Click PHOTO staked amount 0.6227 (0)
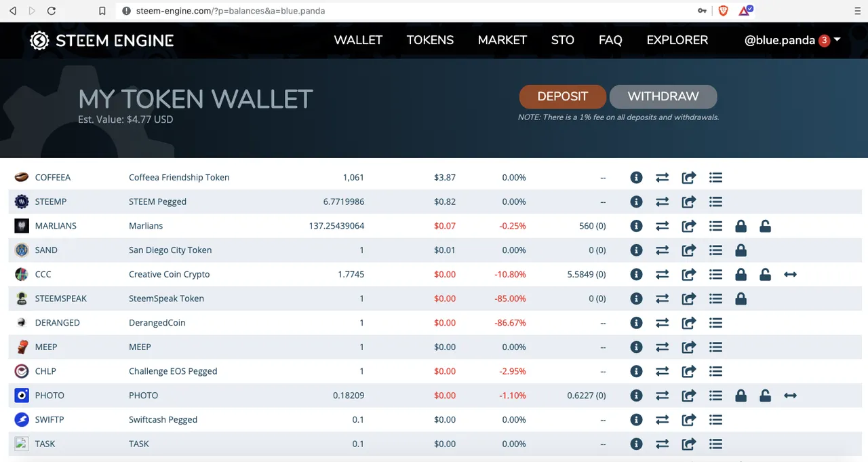The width and height of the screenshot is (868, 462). 587,396
